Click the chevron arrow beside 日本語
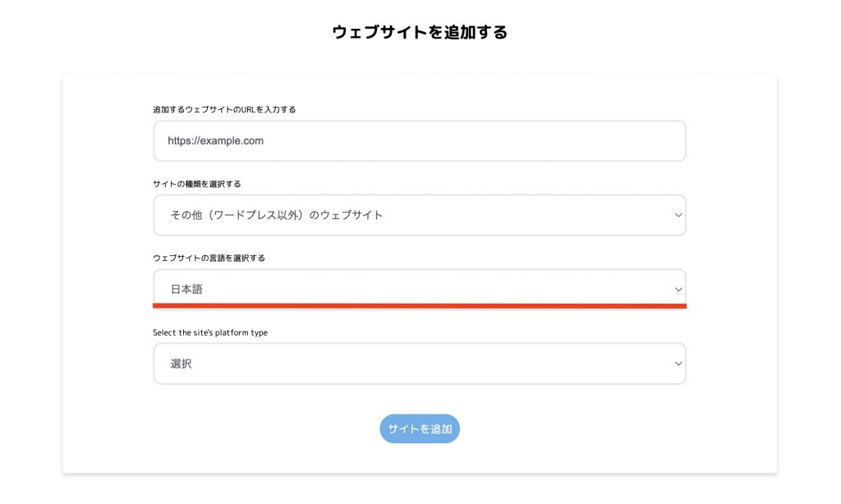The height and width of the screenshot is (504, 841). click(x=678, y=290)
